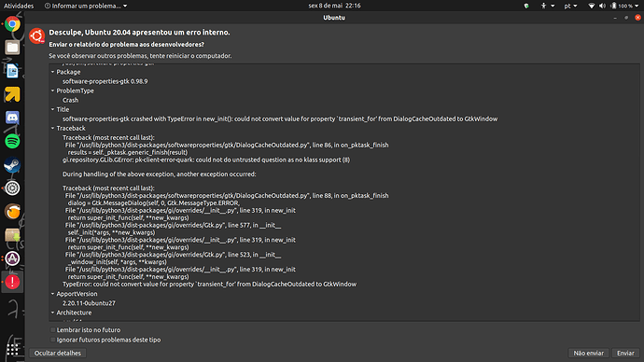Open Software Updater icon in the dock

point(12,258)
